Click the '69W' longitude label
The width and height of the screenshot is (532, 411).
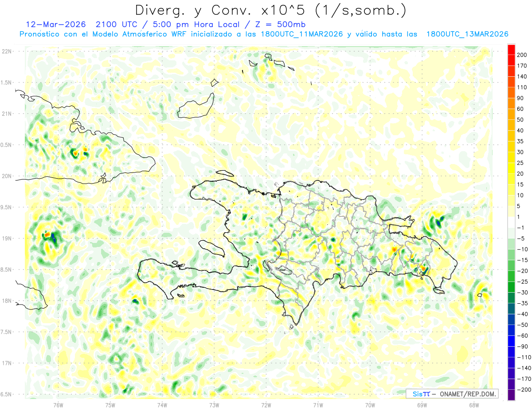pos(422,405)
